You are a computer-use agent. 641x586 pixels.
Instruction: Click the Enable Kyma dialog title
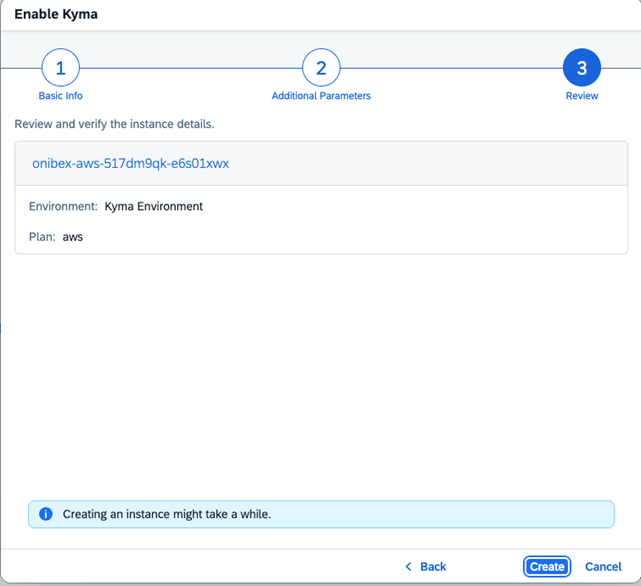point(56,15)
